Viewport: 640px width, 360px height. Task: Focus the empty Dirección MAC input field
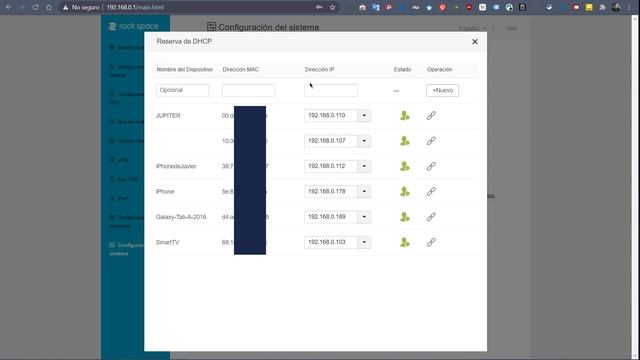click(x=249, y=90)
